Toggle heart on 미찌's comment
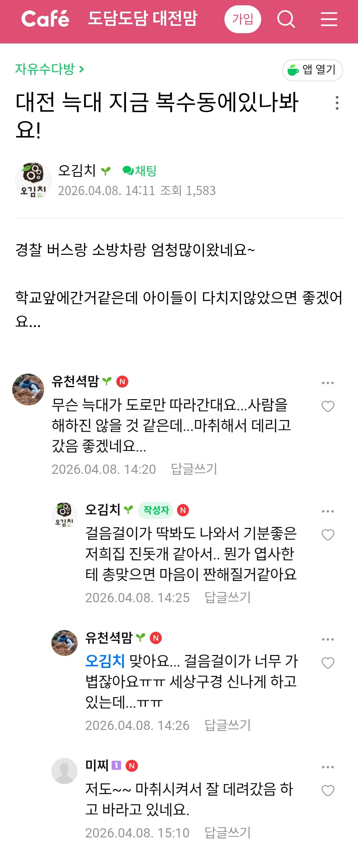Screen dimensions: 358x868 pyautogui.click(x=328, y=790)
